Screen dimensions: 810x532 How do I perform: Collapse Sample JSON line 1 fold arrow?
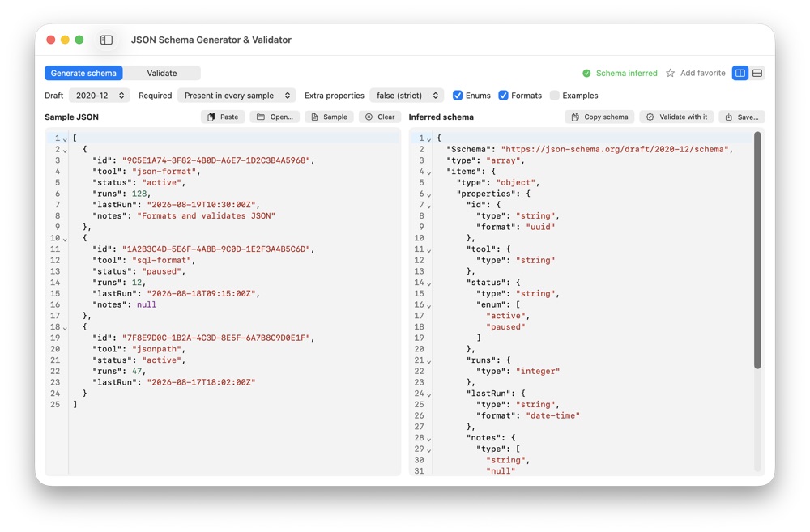click(65, 139)
